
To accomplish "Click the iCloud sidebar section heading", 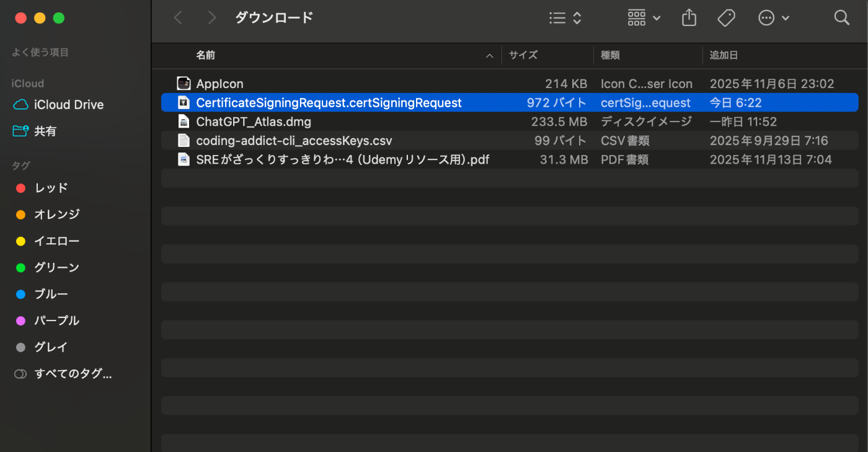I will [28, 84].
